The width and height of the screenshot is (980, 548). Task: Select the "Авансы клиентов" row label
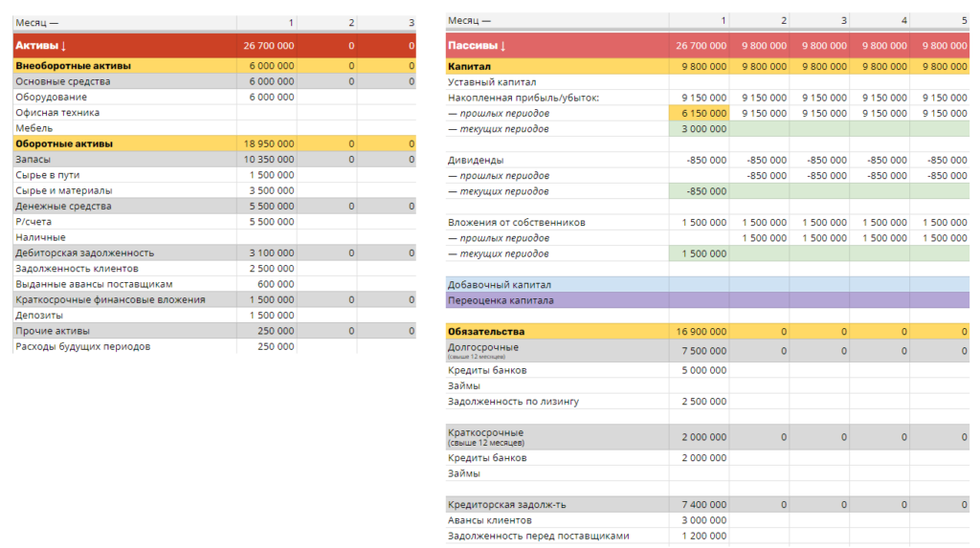click(489, 520)
